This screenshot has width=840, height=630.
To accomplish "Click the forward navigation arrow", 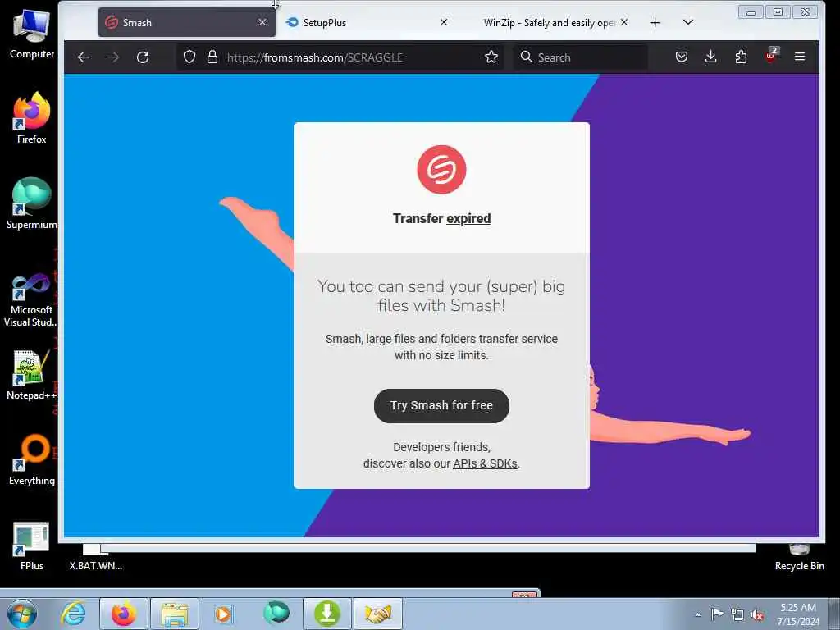I will (113, 57).
